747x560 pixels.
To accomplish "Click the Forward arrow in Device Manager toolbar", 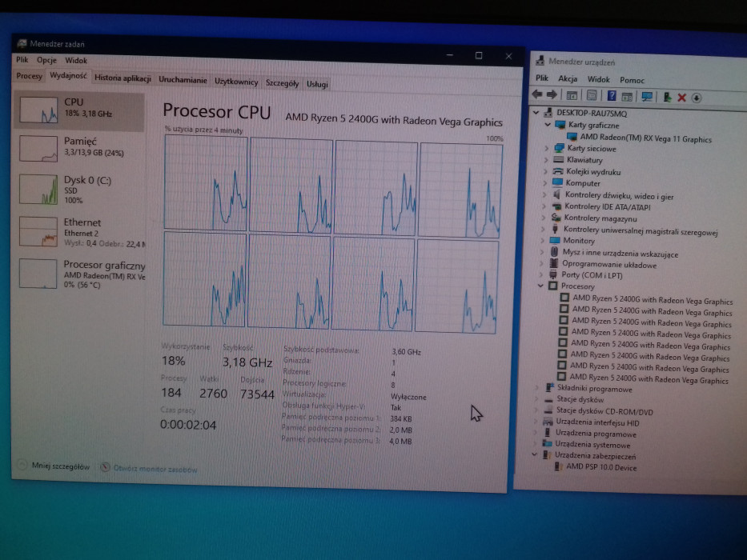I will [x=552, y=94].
